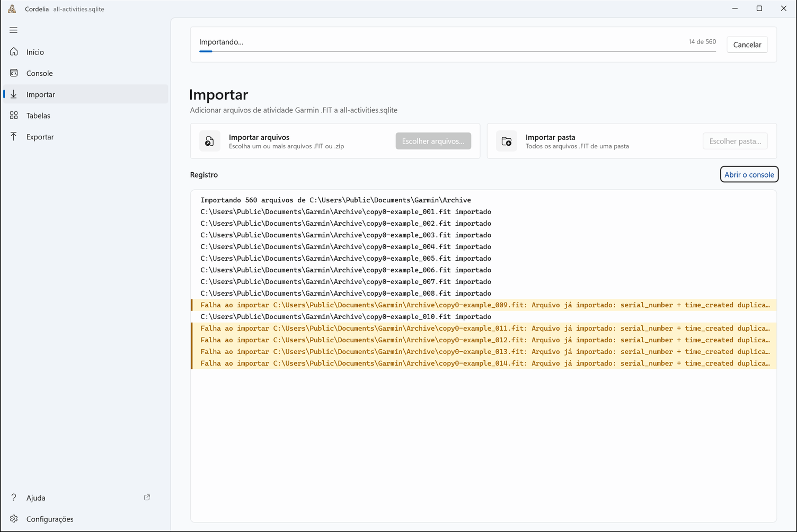The image size is (797, 532).
Task: Click Abrir o console button
Action: click(749, 174)
